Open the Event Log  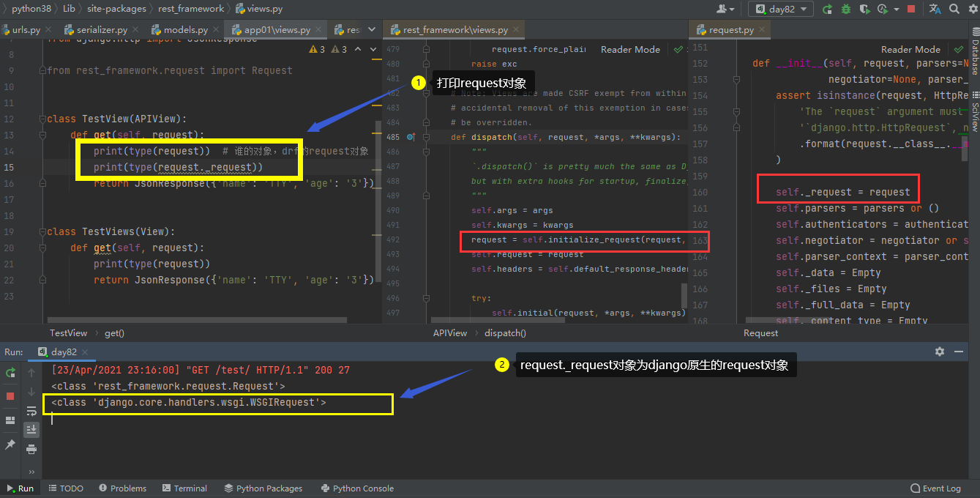coord(935,488)
